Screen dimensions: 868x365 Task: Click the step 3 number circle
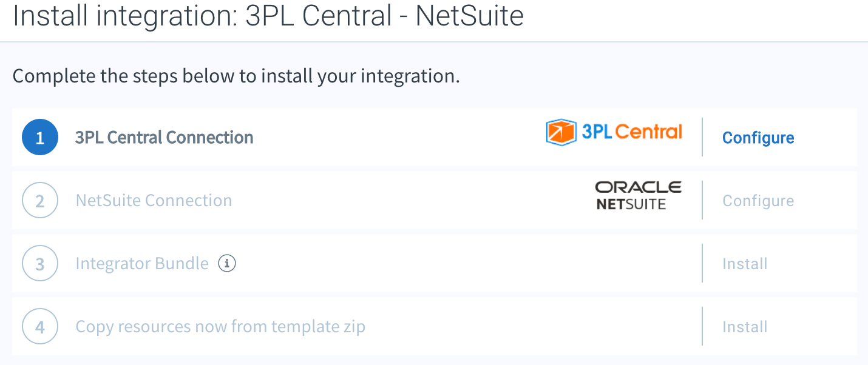click(x=40, y=264)
